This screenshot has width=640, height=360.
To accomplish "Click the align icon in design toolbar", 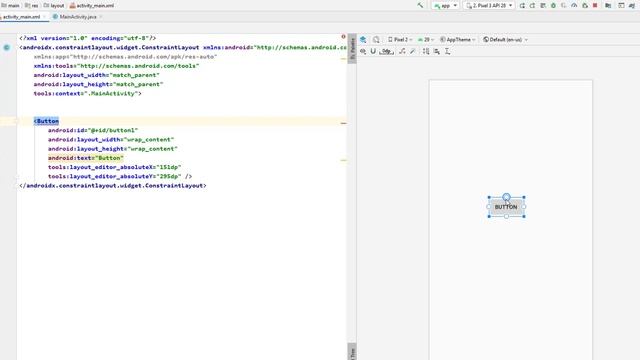I will [437, 51].
